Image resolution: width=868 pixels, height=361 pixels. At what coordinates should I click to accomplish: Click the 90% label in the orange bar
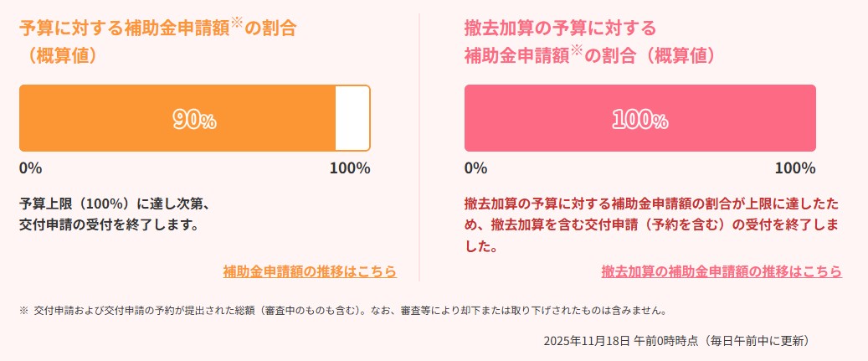(194, 120)
